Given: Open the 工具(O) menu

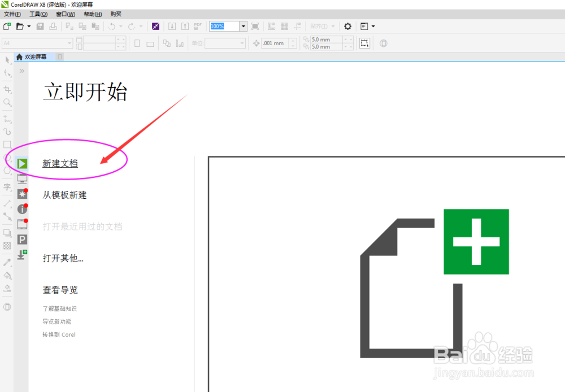Looking at the screenshot, I should pyautogui.click(x=38, y=14).
